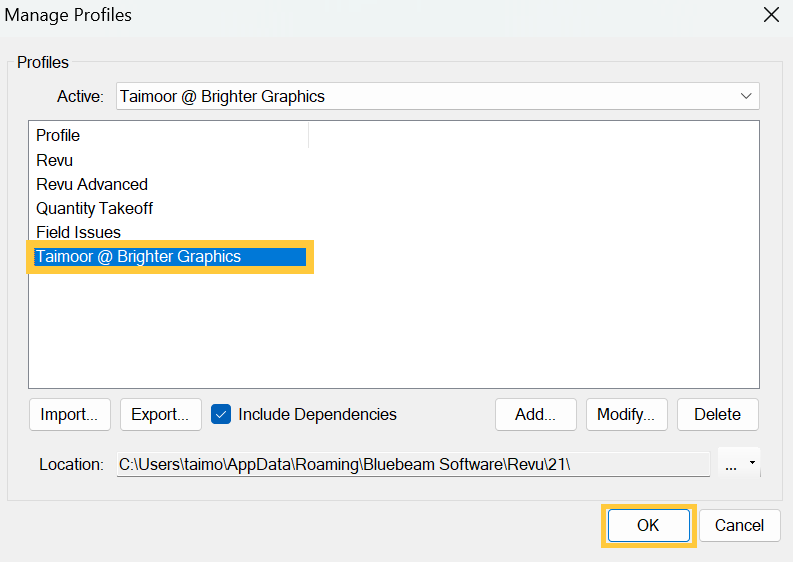Viewport: 793px width, 562px height.
Task: Click the Profile column header
Action: coord(58,135)
